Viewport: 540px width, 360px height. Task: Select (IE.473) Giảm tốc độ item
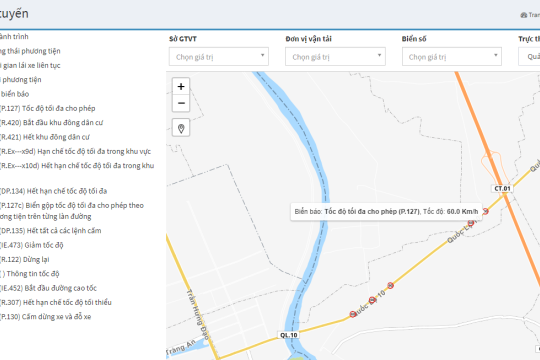coord(32,245)
